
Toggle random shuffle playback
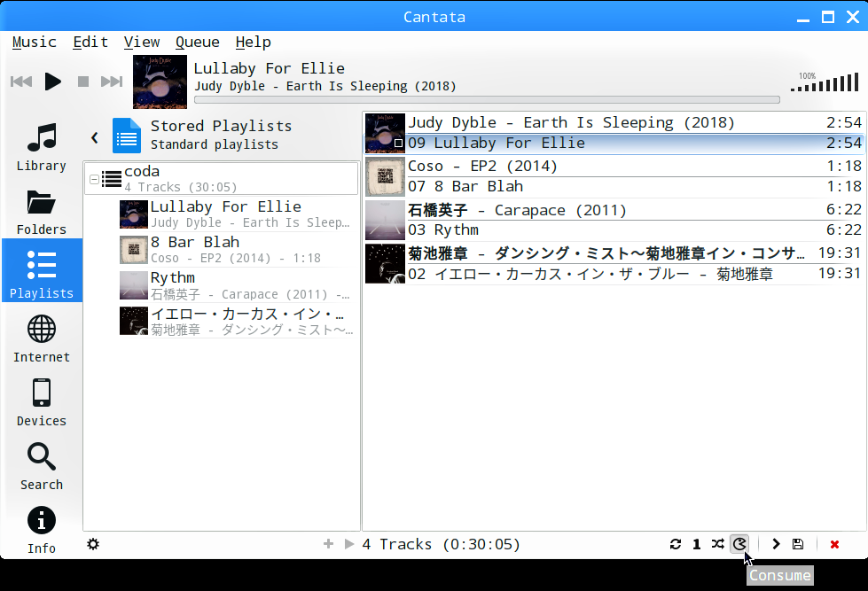[x=718, y=544]
